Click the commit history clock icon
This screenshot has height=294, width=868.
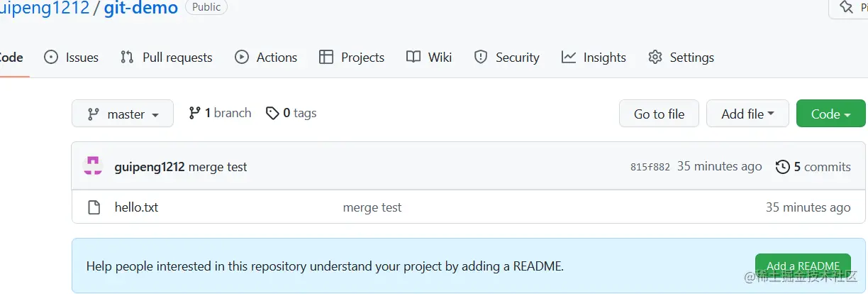click(x=783, y=167)
